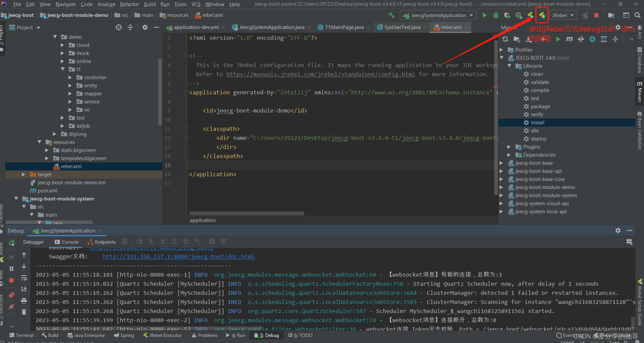Open the VCS menu
Image resolution: width=644 pixels, height=343 pixels.
point(196,4)
